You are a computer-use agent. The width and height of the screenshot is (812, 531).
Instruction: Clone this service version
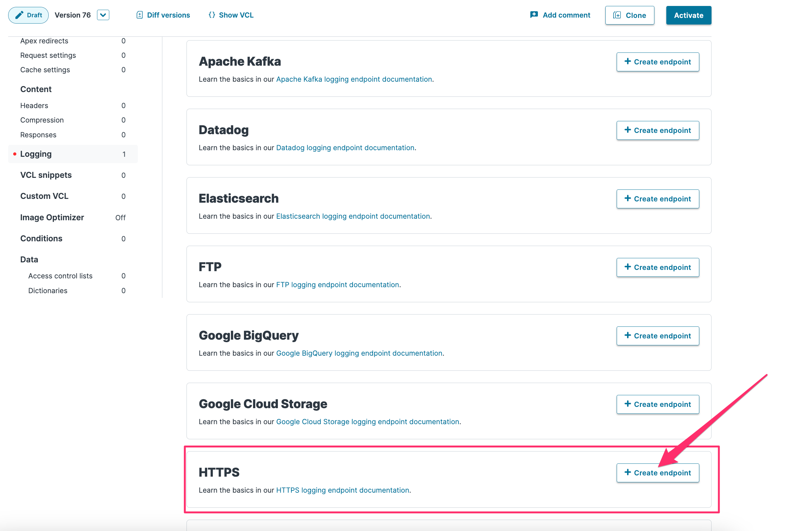pos(630,15)
